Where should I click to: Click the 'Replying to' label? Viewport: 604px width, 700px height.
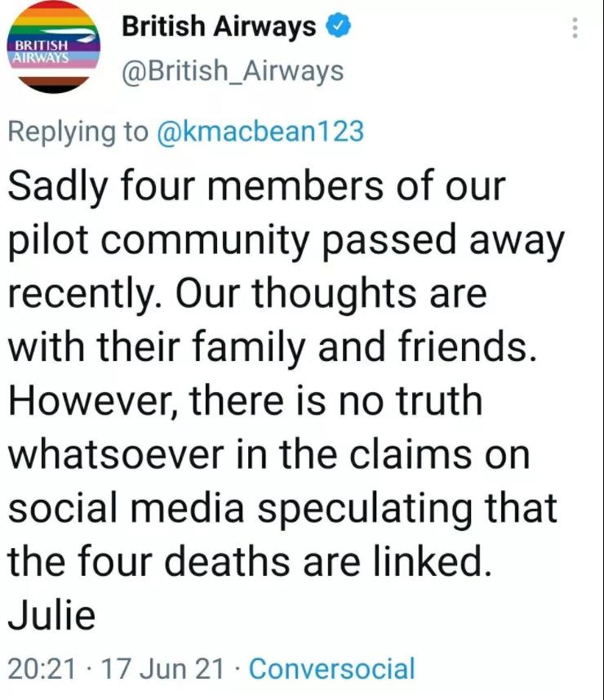[78, 132]
